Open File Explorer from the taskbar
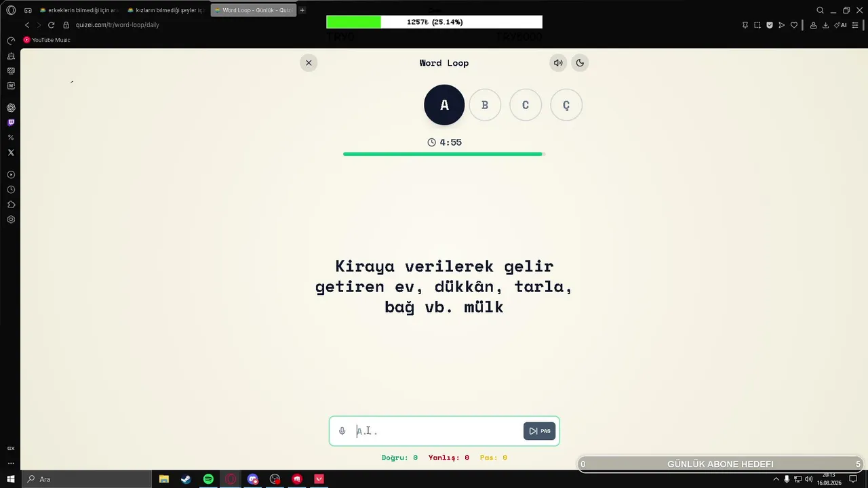The width and height of the screenshot is (868, 488). [164, 479]
